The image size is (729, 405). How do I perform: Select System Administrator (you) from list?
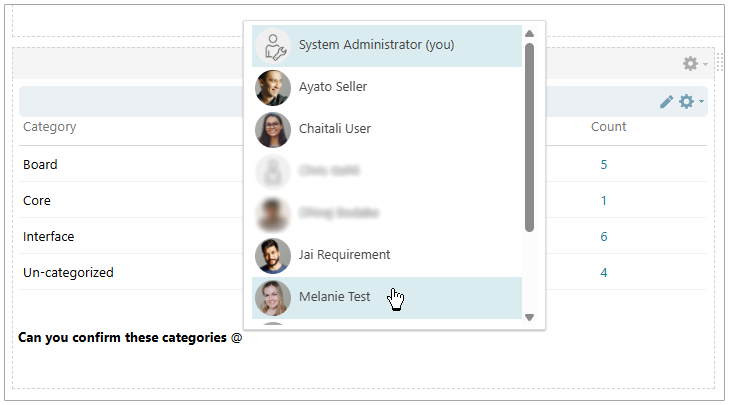click(x=370, y=46)
